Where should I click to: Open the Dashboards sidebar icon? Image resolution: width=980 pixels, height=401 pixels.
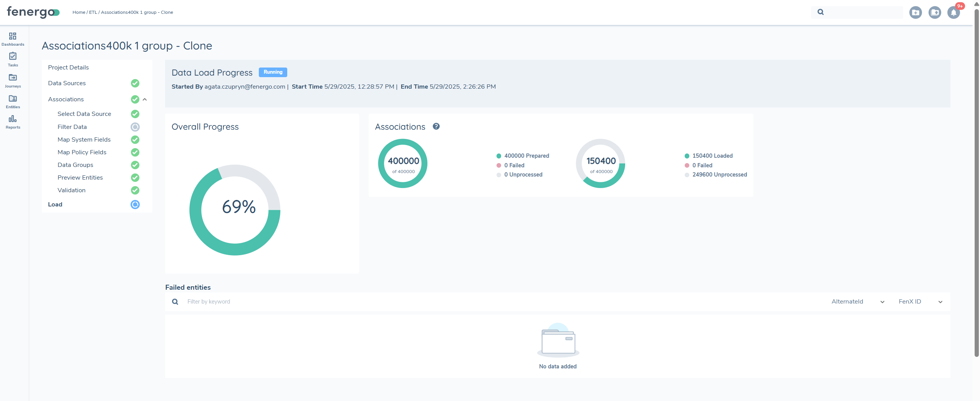(13, 39)
